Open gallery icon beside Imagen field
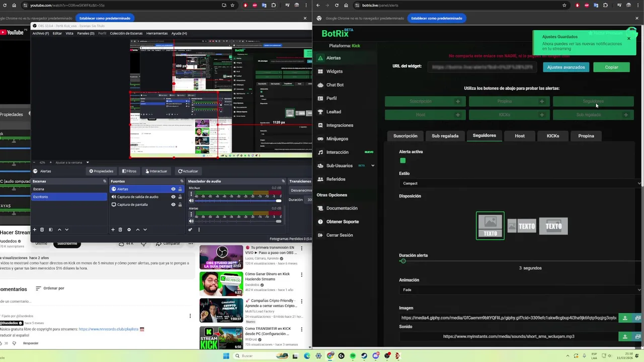 (637, 318)
